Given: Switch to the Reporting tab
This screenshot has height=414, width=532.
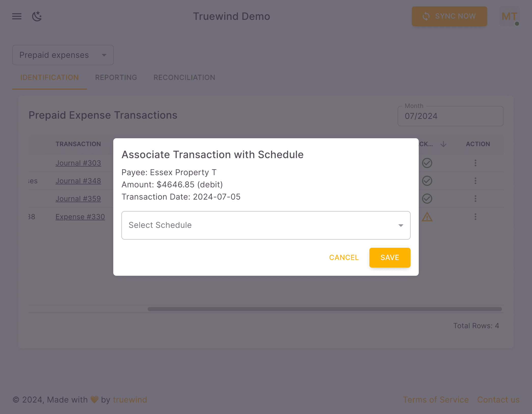Looking at the screenshot, I should tap(116, 77).
